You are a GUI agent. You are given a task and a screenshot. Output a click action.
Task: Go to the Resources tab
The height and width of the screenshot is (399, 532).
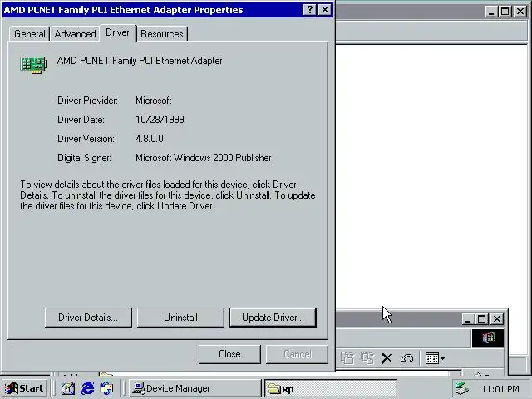click(x=162, y=34)
